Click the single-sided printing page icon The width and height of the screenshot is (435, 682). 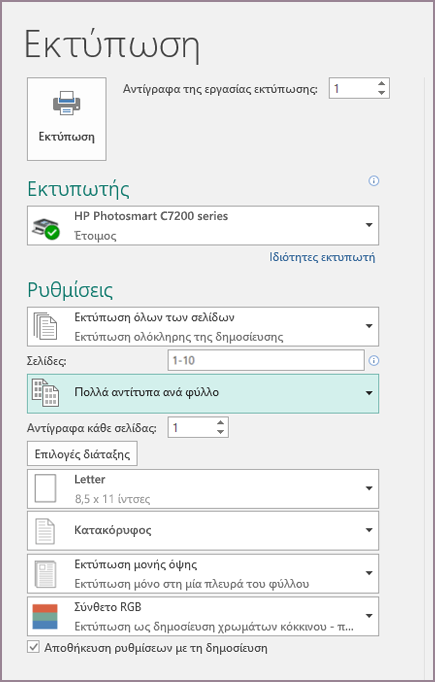tap(45, 574)
